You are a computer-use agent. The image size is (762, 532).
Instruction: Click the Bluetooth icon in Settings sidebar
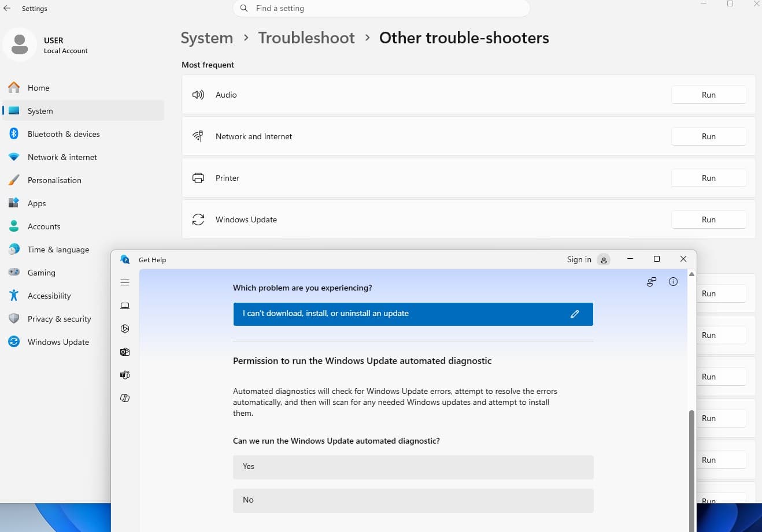[14, 134]
